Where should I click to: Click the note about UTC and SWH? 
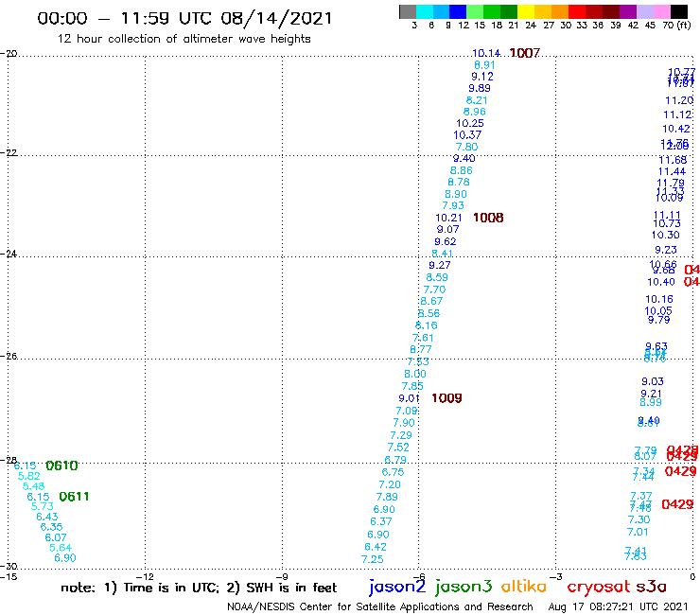point(199,588)
